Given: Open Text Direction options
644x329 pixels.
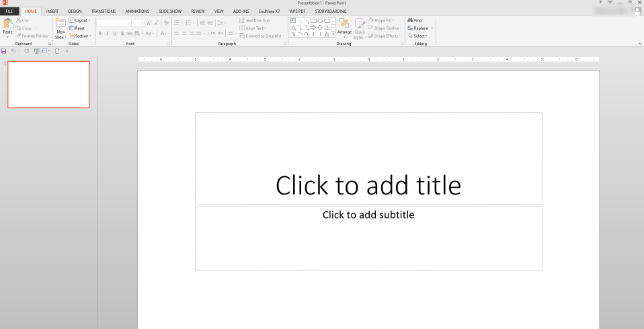Looking at the screenshot, I should 256,20.
